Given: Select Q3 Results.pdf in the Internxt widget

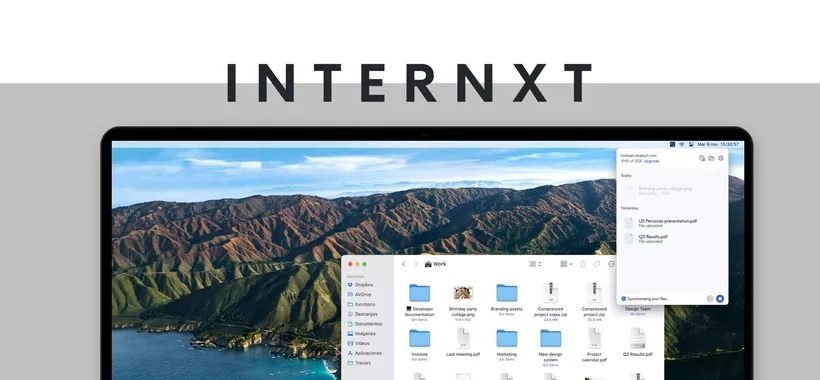Looking at the screenshot, I should coord(646,239).
